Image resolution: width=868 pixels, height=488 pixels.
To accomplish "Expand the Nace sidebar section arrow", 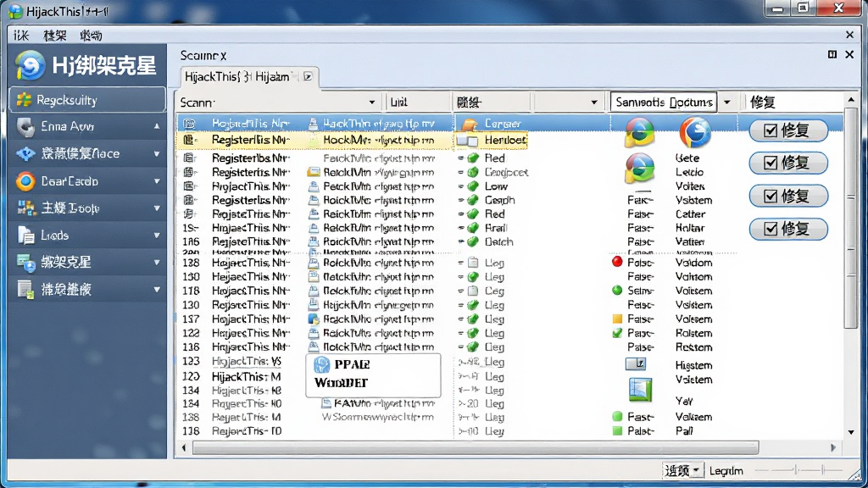I will click(157, 154).
